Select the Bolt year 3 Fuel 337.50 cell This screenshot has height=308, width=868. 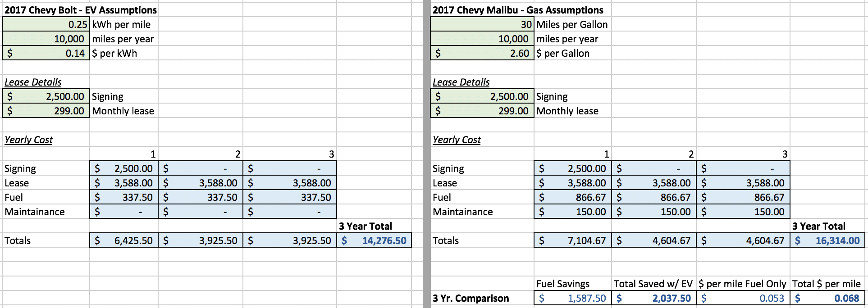tap(290, 197)
